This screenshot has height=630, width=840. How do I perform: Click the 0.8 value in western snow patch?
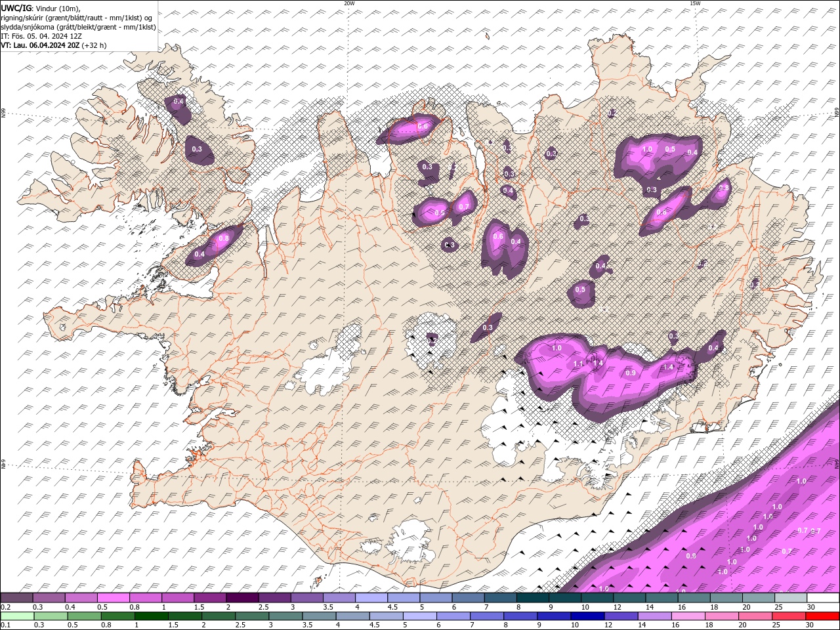coord(223,238)
